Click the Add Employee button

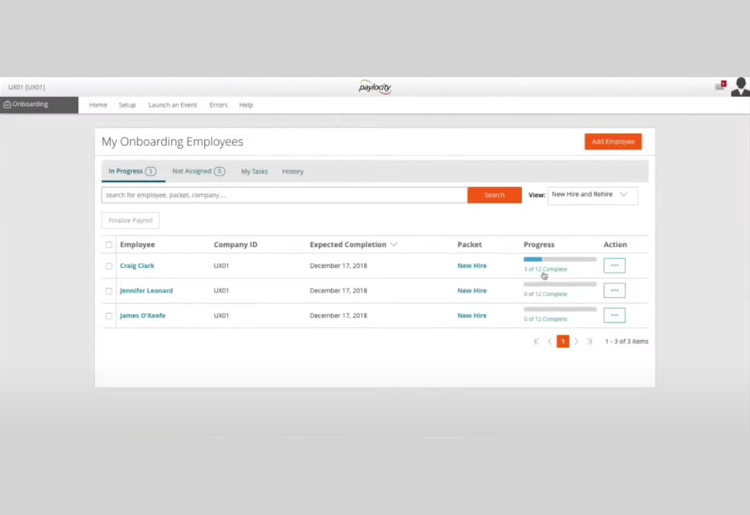(613, 142)
